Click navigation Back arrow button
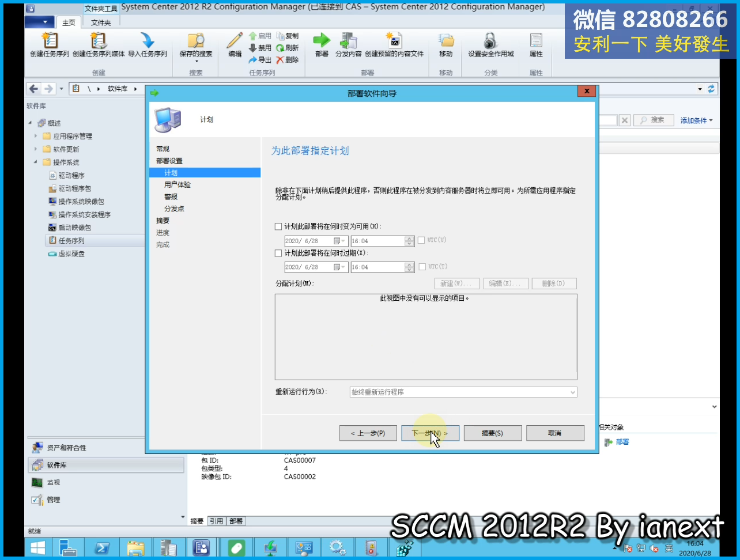The image size is (740, 560). tap(34, 89)
